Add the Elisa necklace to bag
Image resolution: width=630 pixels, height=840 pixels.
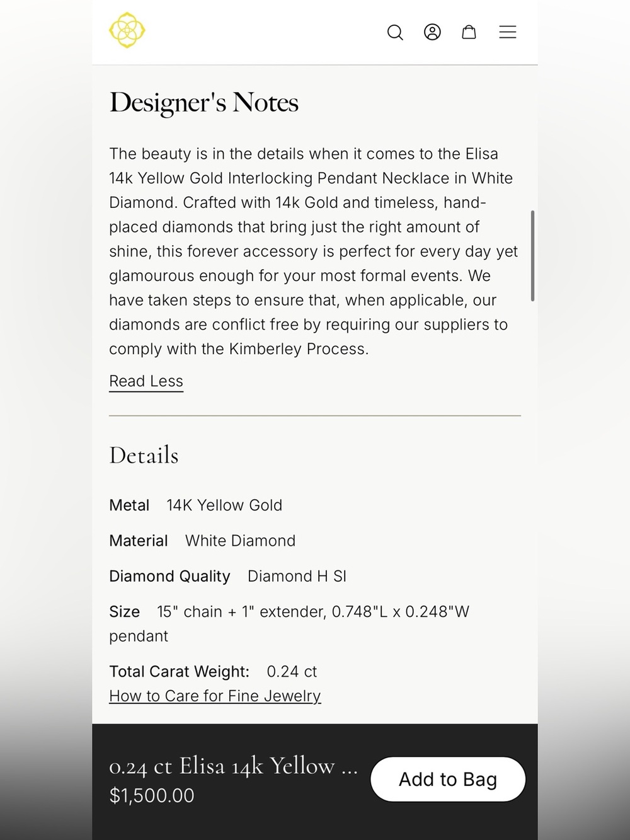click(x=448, y=780)
